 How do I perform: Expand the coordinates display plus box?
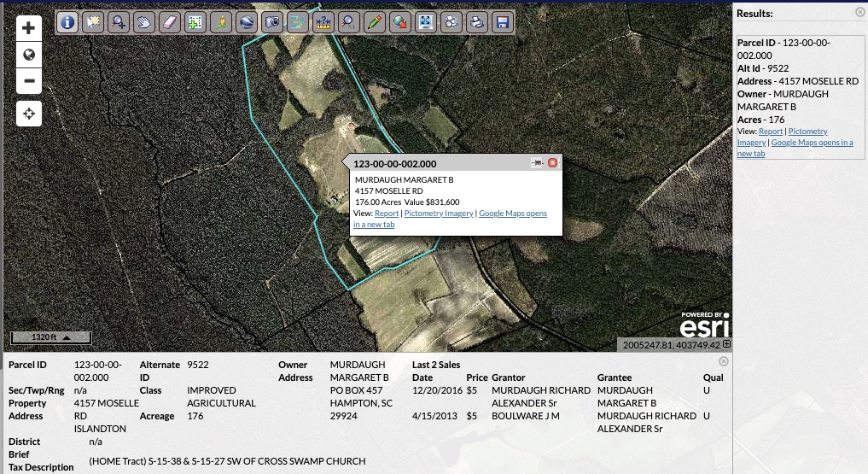coord(726,344)
